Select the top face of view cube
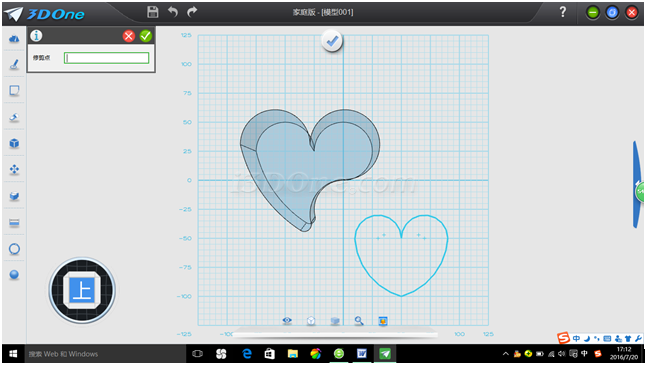646x366 pixels. point(82,290)
